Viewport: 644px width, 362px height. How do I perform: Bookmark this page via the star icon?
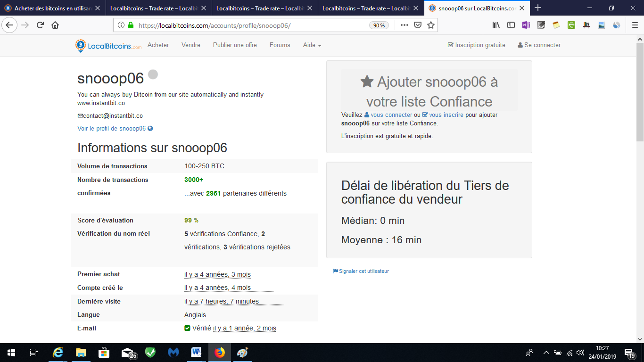[430, 25]
